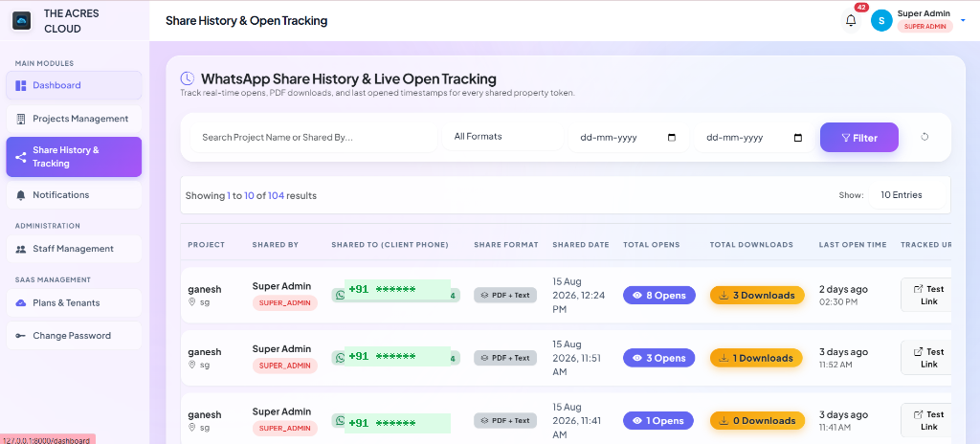Open Plans & Tenants page
This screenshot has height=444, width=980.
point(74,302)
